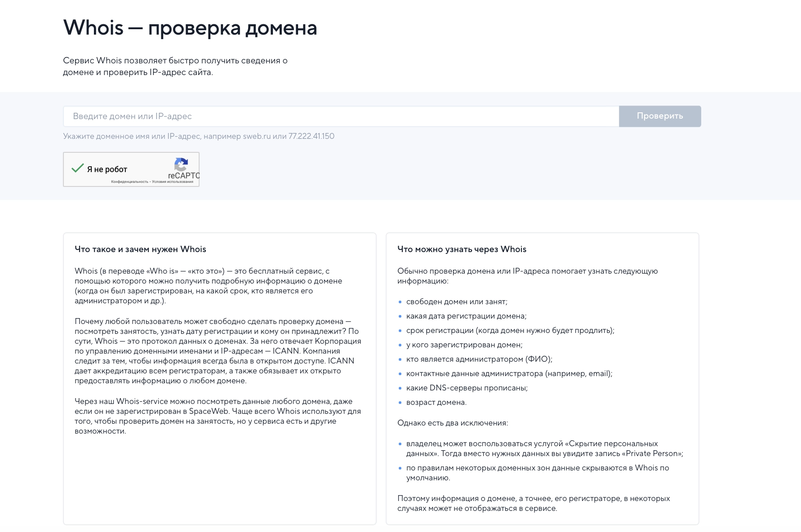Screen dimensions: 801x532
Task: Click the bullet по правилам некоторых доменных зон
Action: [538, 473]
